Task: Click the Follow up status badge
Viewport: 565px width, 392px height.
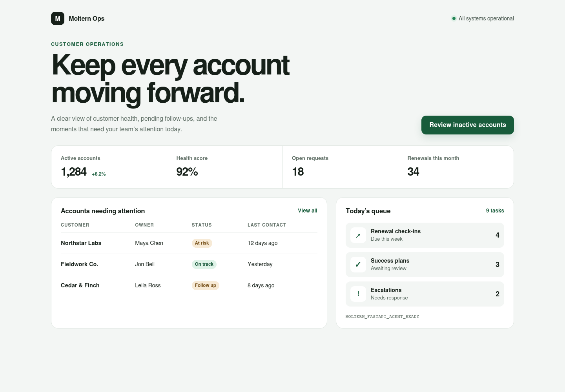Action: (x=206, y=285)
